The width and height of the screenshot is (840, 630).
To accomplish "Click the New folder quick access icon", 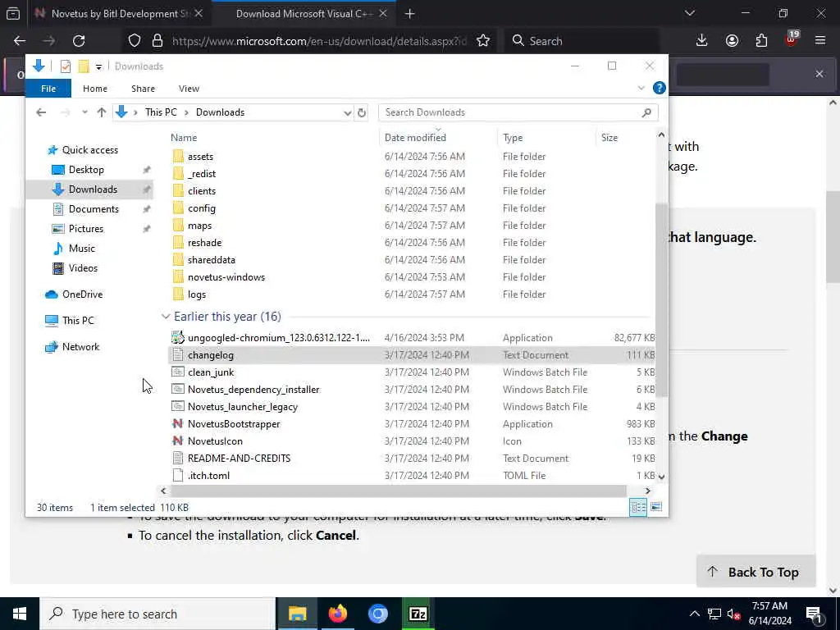I will click(x=84, y=66).
